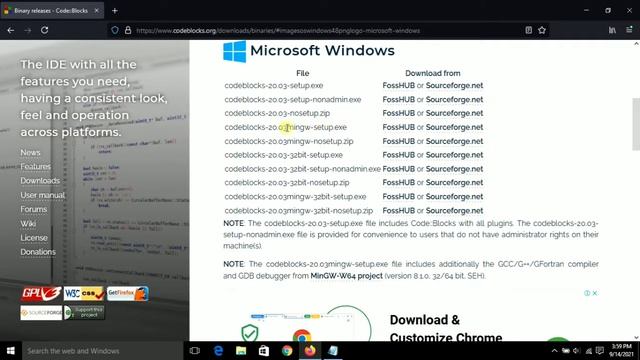Viewport: 640px width, 360px height.
Task: Open the tracking protection shield icon
Action: [x=115, y=30]
